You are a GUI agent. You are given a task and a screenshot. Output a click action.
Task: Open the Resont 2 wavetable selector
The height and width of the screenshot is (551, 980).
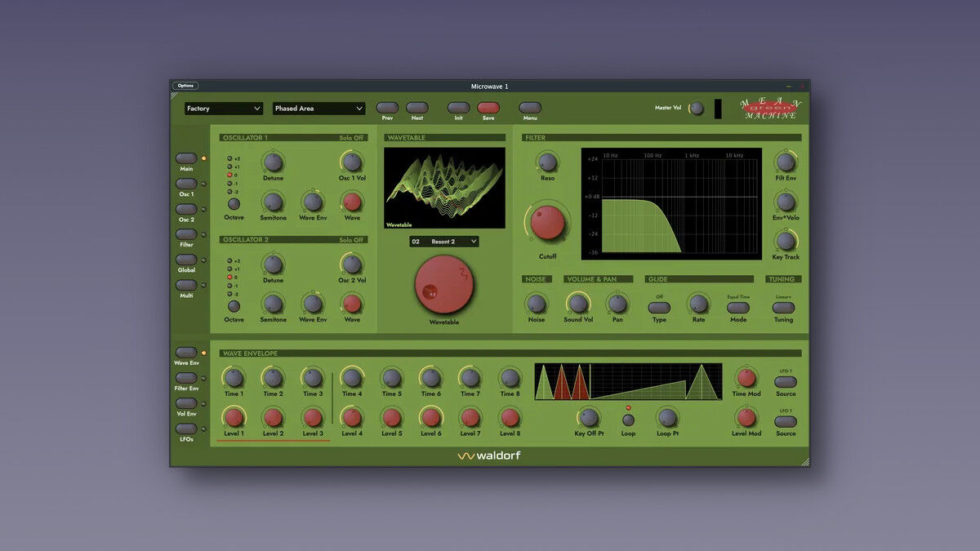tap(444, 242)
